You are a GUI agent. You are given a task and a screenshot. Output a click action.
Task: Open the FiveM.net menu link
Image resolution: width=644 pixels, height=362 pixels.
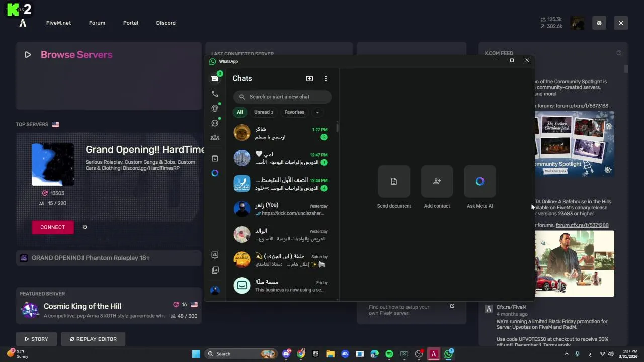(x=58, y=23)
